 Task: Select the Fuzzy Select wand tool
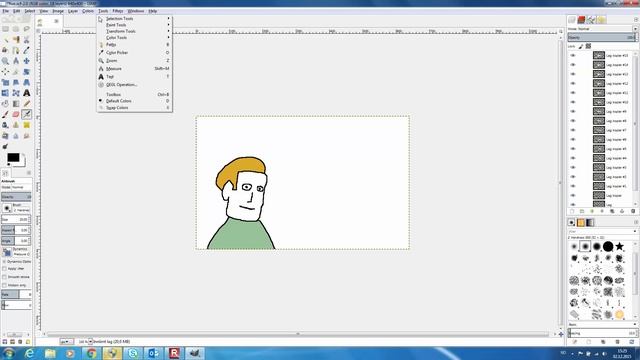[5, 40]
